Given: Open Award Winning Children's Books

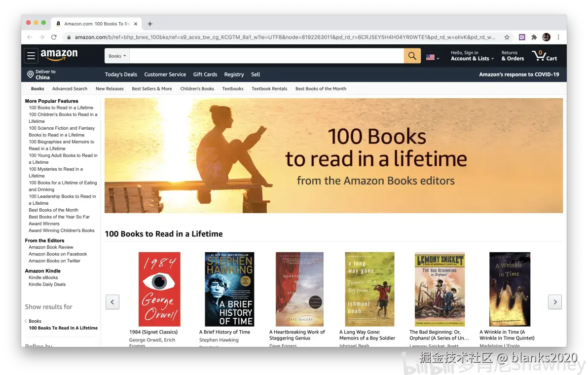Looking at the screenshot, I should pyautogui.click(x=62, y=230).
